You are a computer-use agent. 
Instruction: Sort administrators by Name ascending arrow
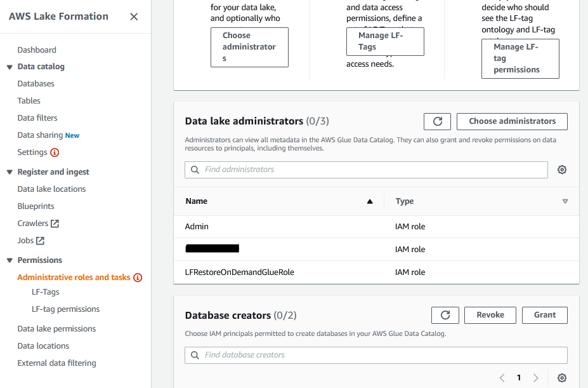370,201
